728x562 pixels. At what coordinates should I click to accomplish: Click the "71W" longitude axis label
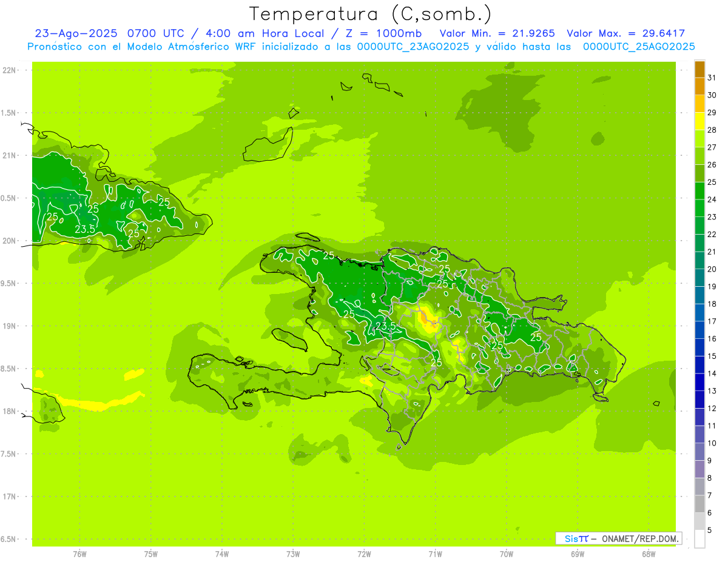click(x=435, y=554)
